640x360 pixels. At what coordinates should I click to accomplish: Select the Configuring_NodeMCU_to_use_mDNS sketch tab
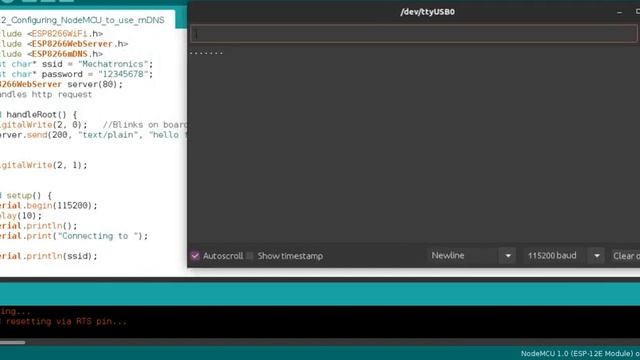click(x=87, y=20)
